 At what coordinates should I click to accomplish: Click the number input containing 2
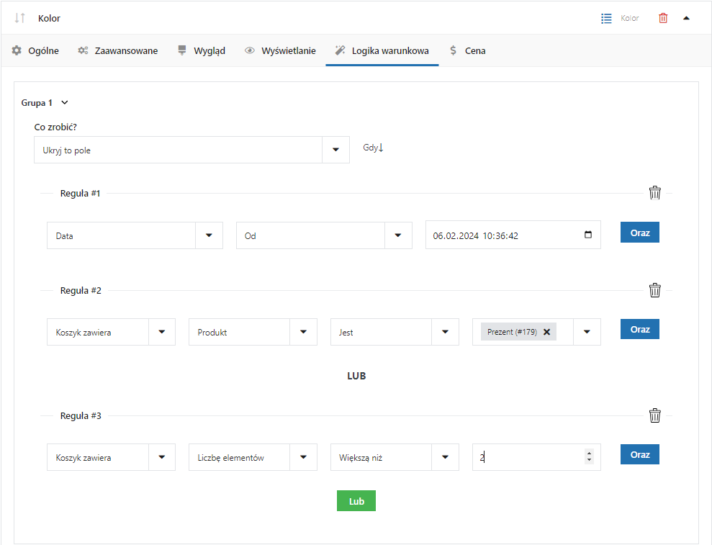pos(536,457)
